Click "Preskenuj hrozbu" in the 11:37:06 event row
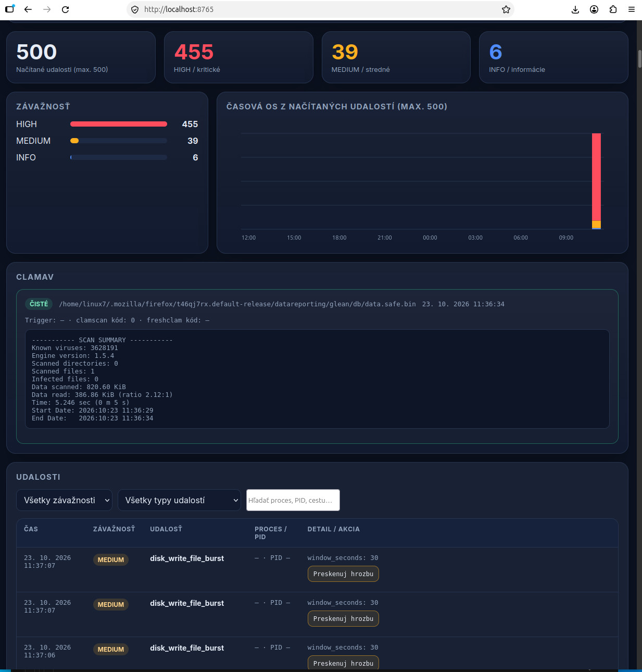The height and width of the screenshot is (672, 642). tap(343, 663)
